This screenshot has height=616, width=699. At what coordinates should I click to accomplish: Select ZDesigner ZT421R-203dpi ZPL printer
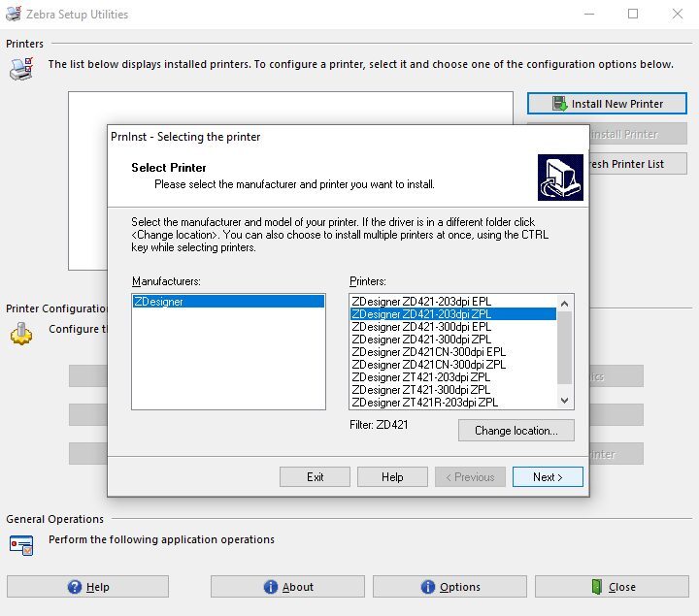coord(453,403)
